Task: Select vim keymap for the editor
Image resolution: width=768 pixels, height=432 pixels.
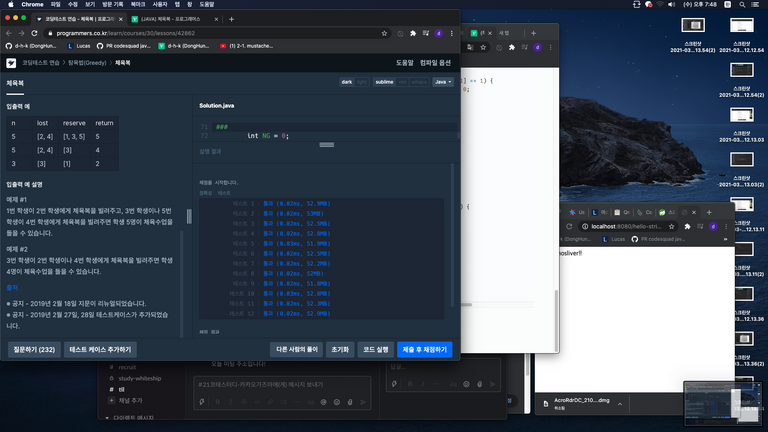Action: (402, 82)
